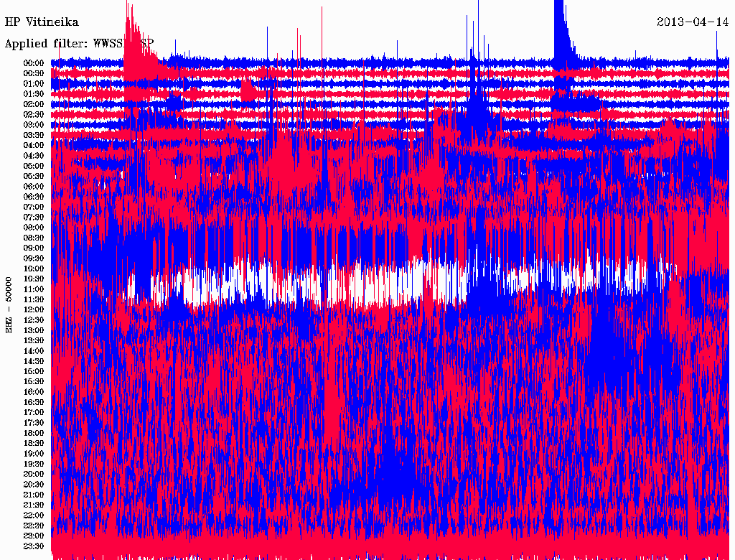735x560 pixels.
Task: Click the 05:30 time label
Action: click(34, 177)
